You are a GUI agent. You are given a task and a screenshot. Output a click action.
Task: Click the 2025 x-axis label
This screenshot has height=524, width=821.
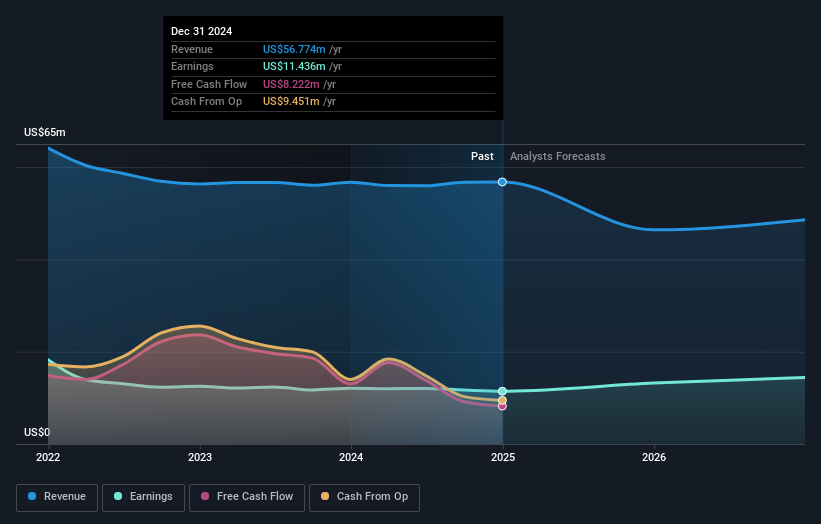pos(503,457)
